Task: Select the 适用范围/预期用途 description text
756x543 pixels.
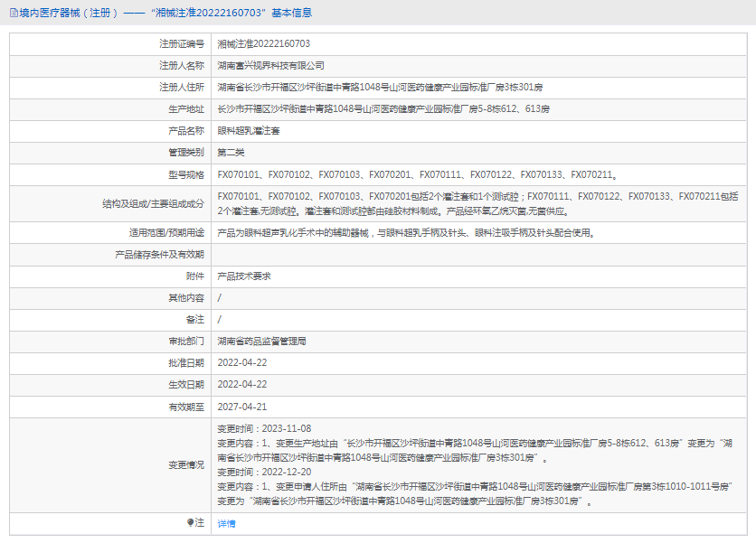Action: click(x=406, y=232)
